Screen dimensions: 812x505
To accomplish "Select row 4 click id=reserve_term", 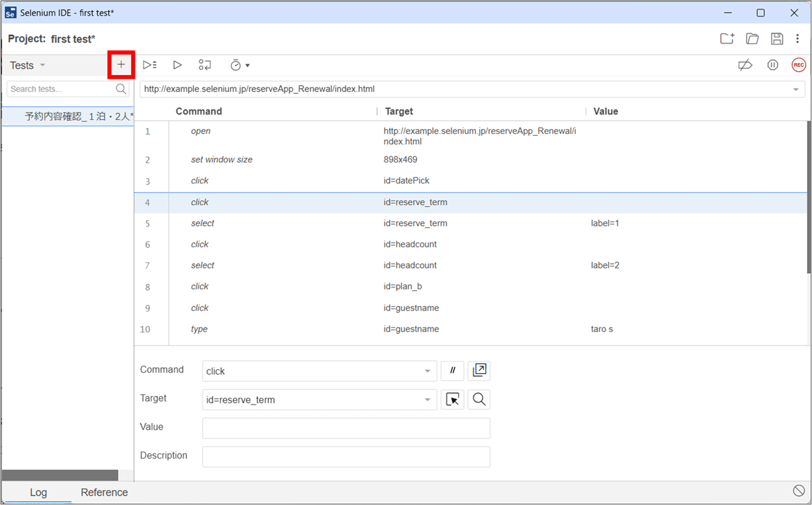I will (x=471, y=202).
